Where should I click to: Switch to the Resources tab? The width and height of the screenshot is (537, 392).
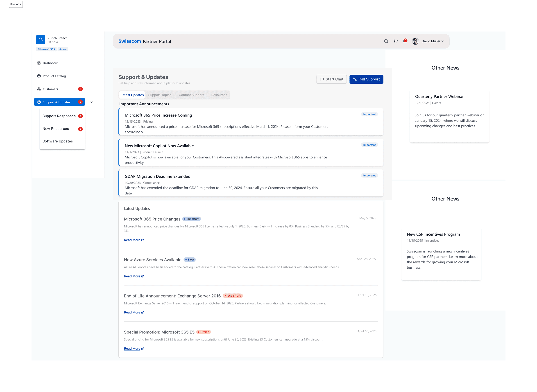coord(219,95)
